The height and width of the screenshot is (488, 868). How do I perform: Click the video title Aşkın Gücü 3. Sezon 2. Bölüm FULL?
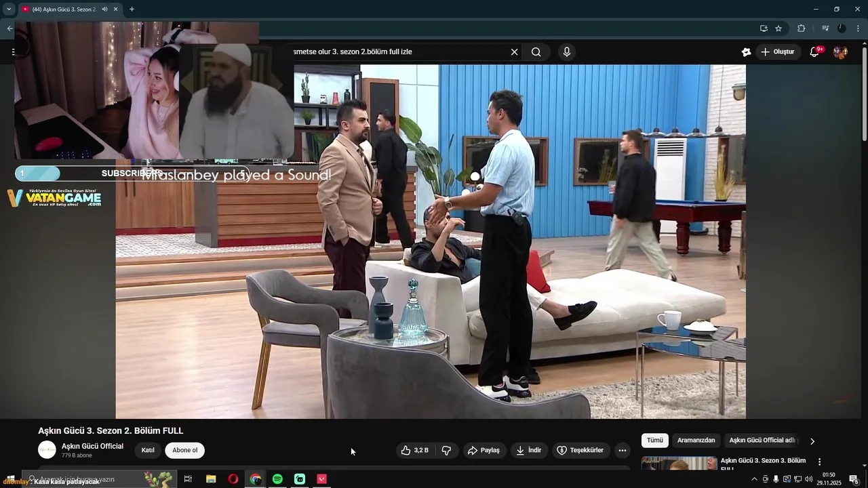(x=111, y=431)
